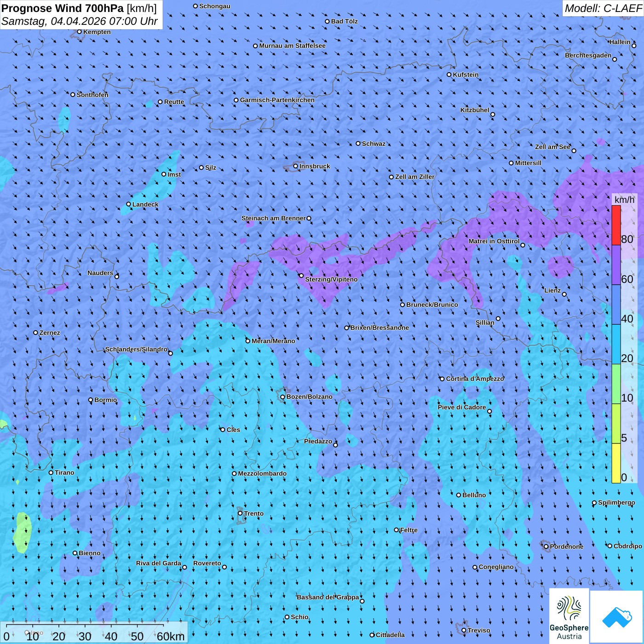Click the 'Garmisch-Partenkirchen' label
The height and width of the screenshot is (644, 644).
pyautogui.click(x=277, y=100)
